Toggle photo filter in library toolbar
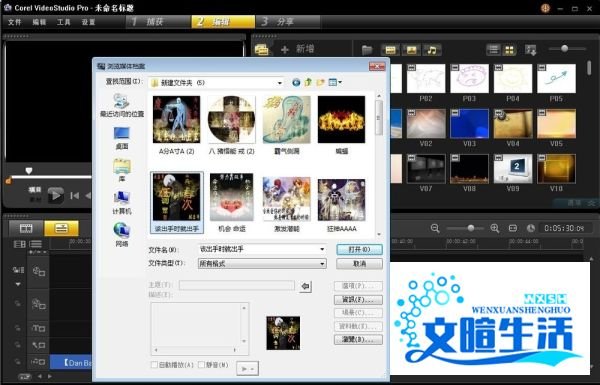Image resolution: width=600 pixels, height=385 pixels. point(411,50)
